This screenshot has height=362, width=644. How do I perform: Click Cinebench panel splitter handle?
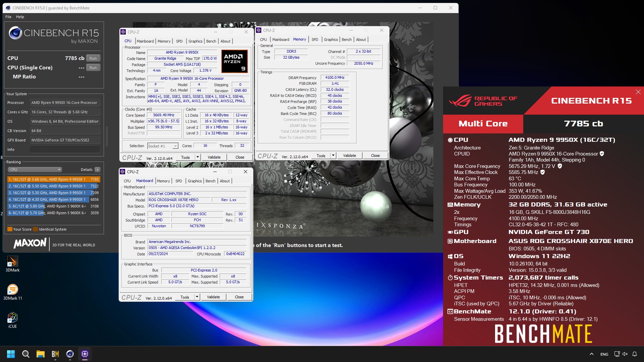pyautogui.click(x=107, y=136)
